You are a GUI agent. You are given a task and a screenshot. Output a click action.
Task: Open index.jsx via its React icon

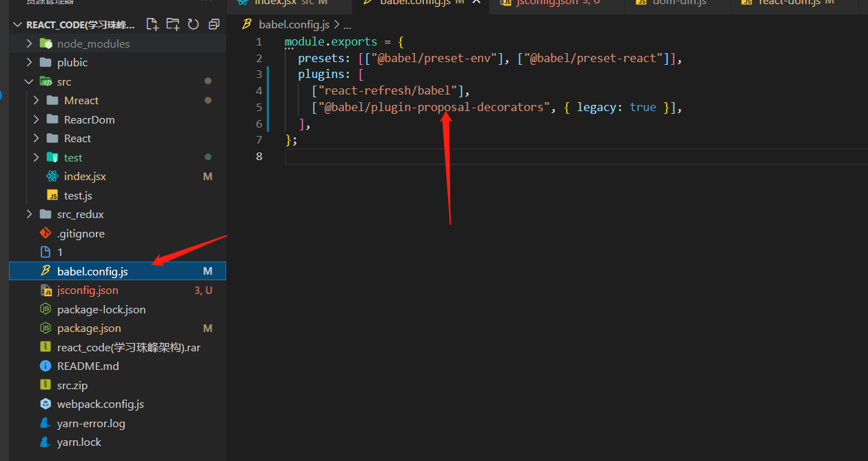[x=50, y=176]
